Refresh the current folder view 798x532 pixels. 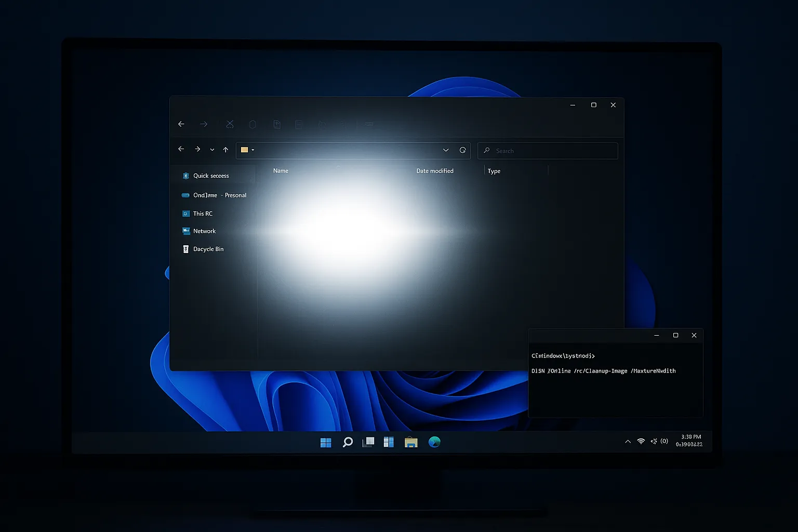tap(463, 150)
